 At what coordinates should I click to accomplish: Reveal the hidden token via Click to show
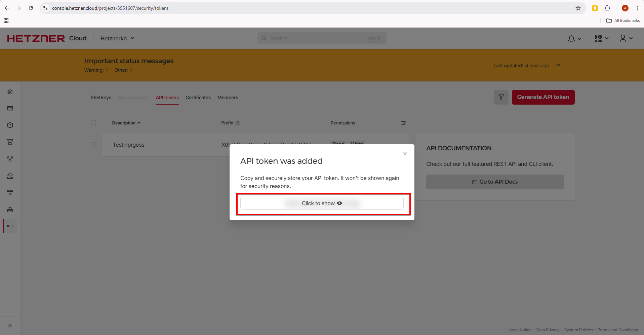[322, 203]
